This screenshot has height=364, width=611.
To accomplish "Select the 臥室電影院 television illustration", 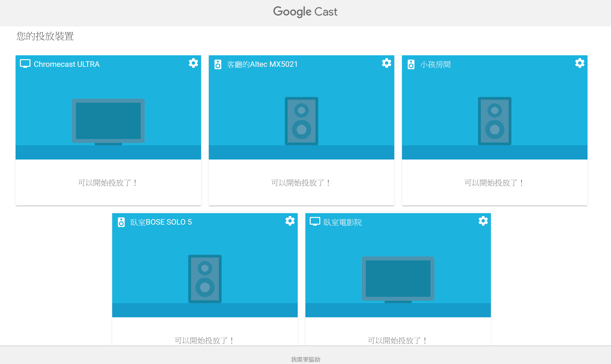I will click(398, 280).
